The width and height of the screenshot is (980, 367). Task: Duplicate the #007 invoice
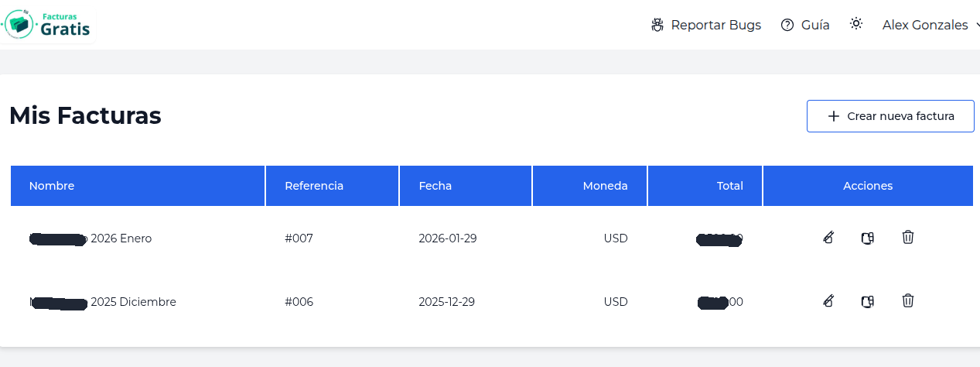click(x=867, y=238)
